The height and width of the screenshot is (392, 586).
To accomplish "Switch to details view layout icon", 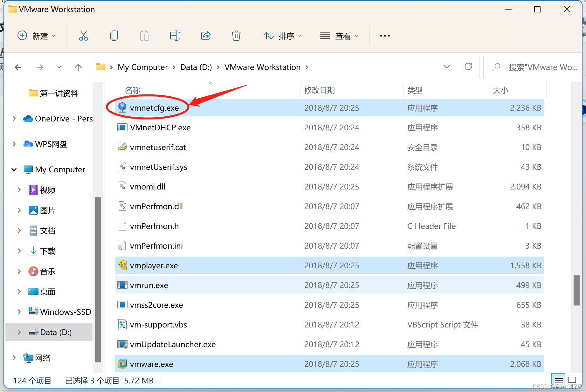I will pyautogui.click(x=559, y=380).
